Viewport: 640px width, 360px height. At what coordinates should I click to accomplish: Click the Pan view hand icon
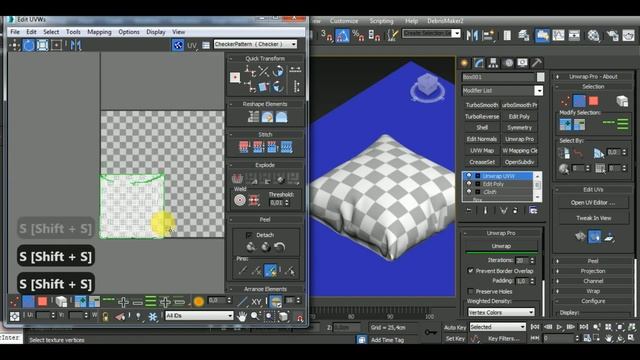point(242,316)
